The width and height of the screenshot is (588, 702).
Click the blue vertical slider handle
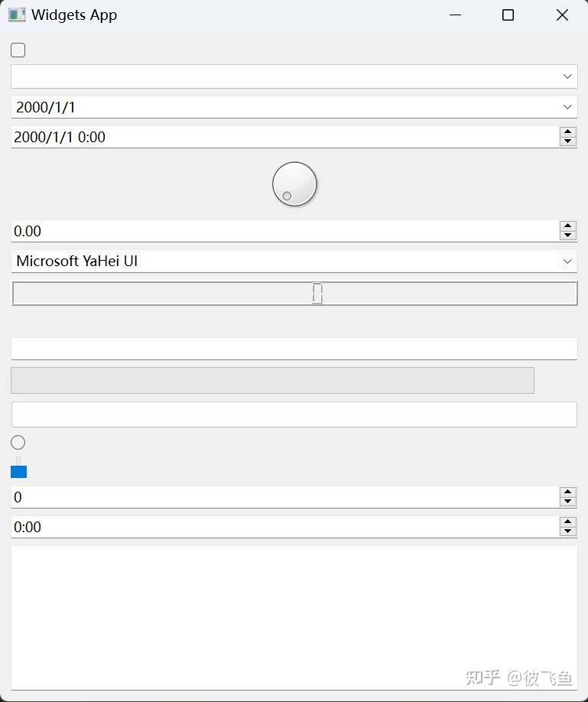(x=19, y=472)
